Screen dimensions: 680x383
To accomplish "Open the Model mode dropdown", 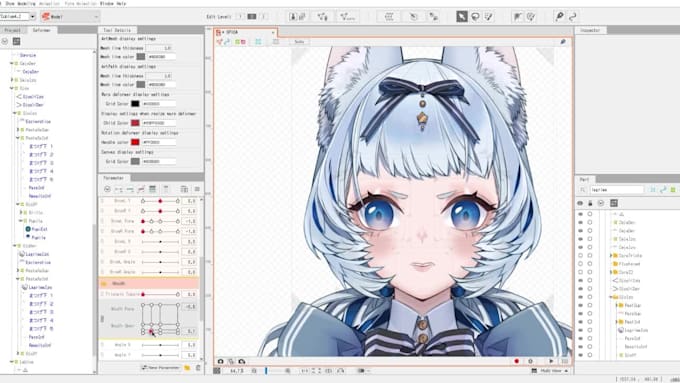I will pyautogui.click(x=70, y=16).
